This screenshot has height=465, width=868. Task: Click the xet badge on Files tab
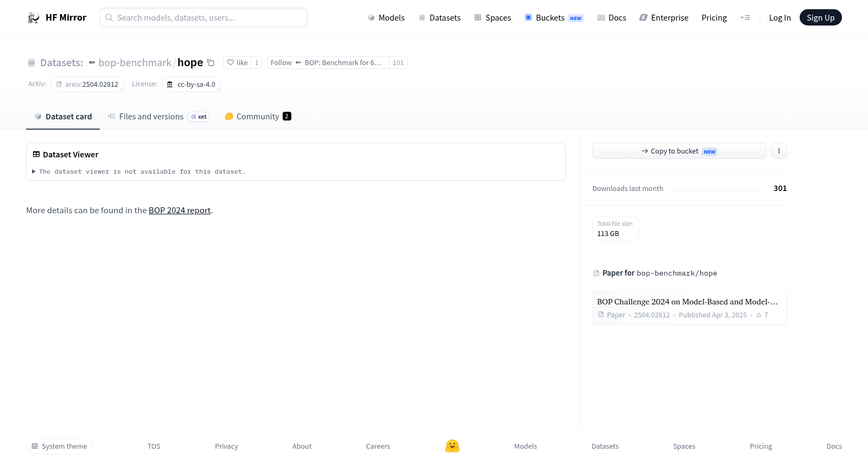pyautogui.click(x=199, y=117)
